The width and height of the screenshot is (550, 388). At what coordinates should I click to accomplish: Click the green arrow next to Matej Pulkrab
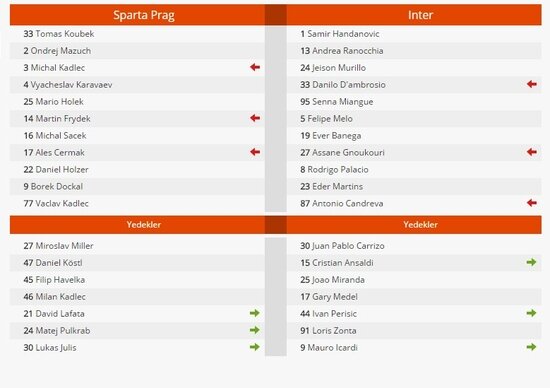pyautogui.click(x=255, y=330)
